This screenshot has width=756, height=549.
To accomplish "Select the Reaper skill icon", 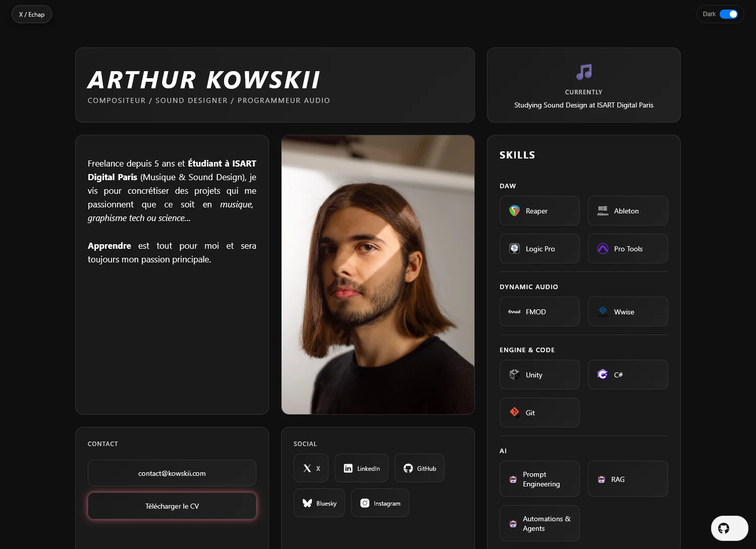I will (514, 211).
